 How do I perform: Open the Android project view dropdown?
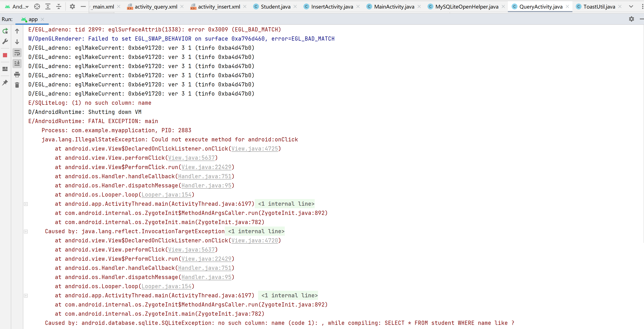[x=17, y=6]
